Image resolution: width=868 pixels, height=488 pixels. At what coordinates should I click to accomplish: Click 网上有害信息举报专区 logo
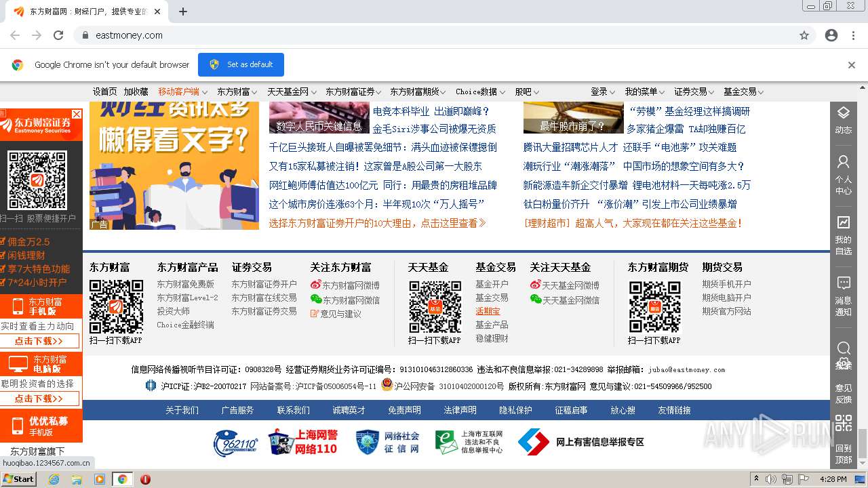(580, 442)
